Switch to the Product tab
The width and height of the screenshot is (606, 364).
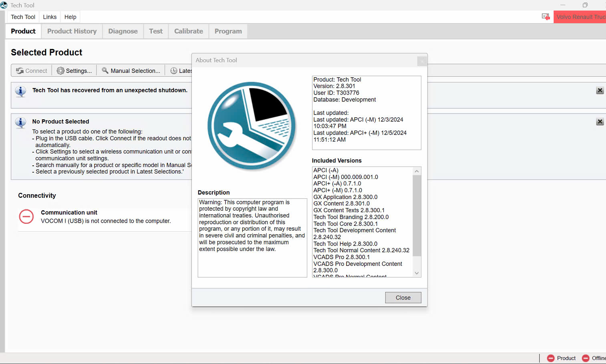point(23,31)
